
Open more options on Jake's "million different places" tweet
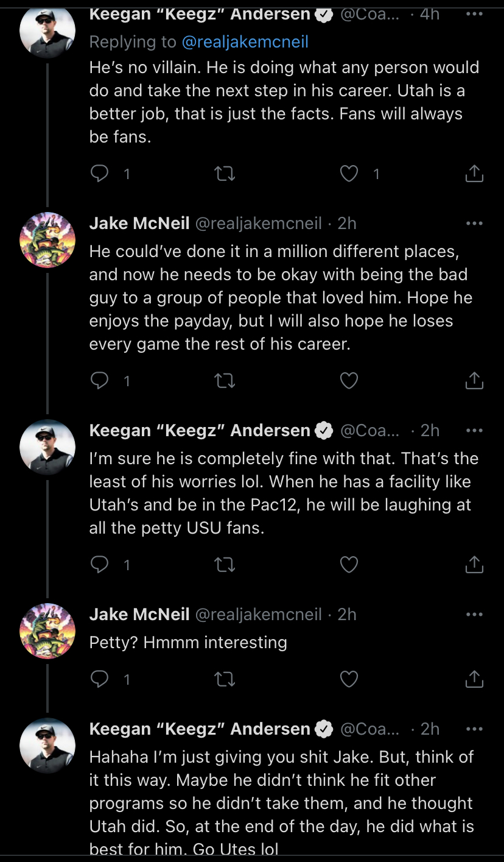pos(474,224)
